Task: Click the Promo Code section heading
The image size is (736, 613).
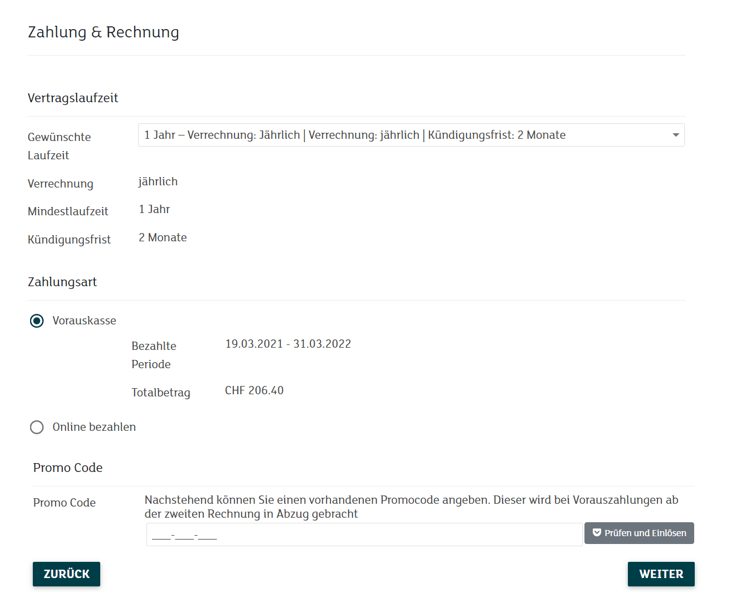Action: [68, 468]
